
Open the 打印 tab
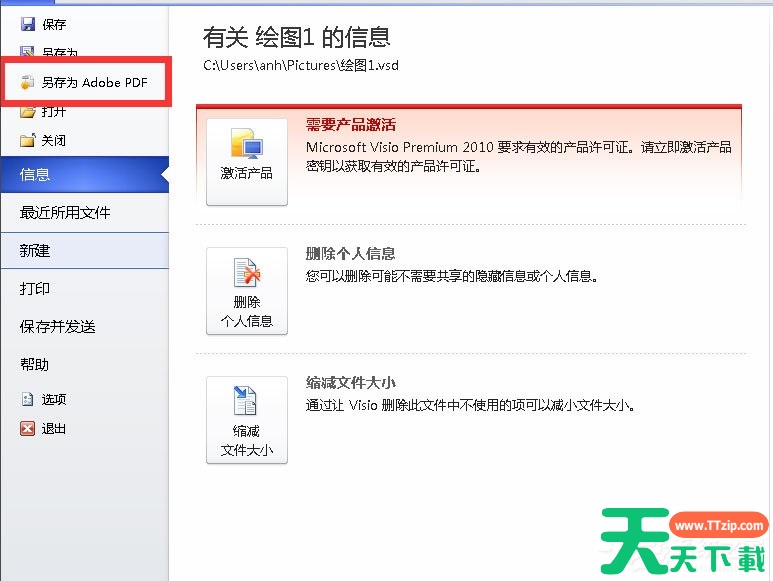coord(85,288)
